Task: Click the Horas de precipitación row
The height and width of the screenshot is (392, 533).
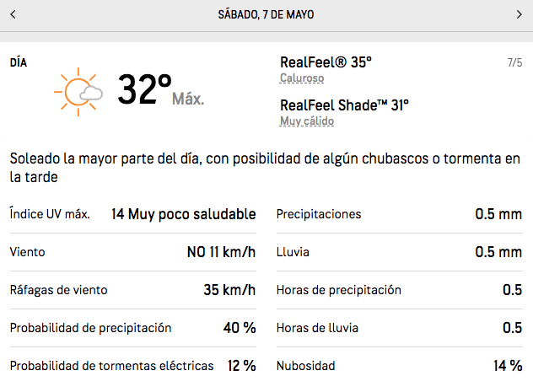Action: point(399,290)
